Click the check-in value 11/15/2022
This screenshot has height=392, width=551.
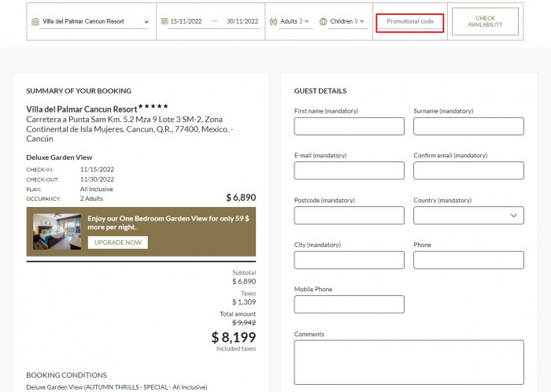97,169
